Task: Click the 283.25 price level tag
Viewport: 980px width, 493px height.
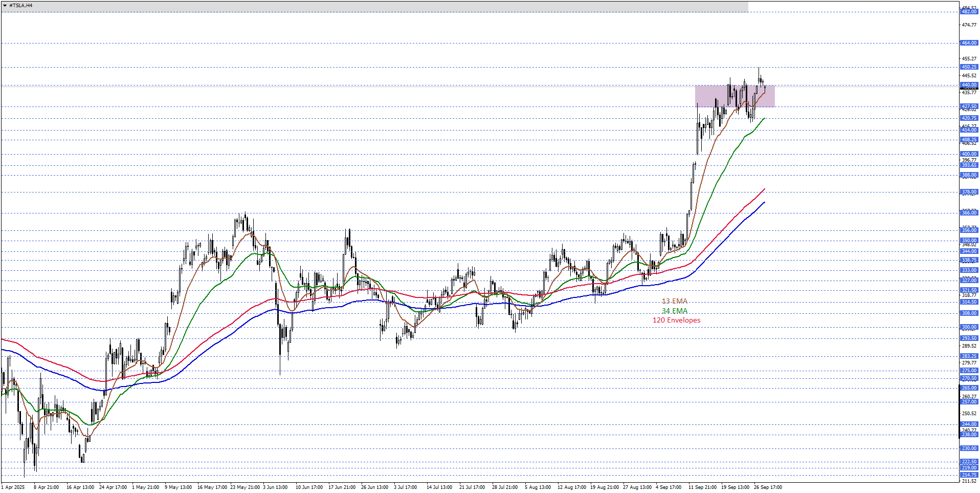Action: 969,356
